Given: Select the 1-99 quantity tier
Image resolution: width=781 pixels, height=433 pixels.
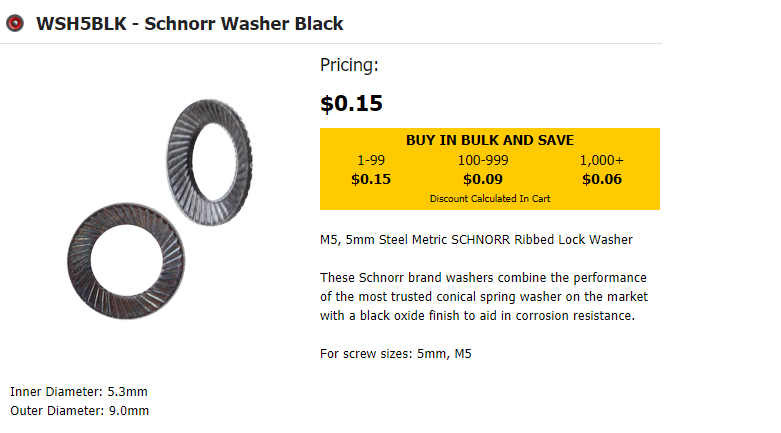Looking at the screenshot, I should click(371, 160).
